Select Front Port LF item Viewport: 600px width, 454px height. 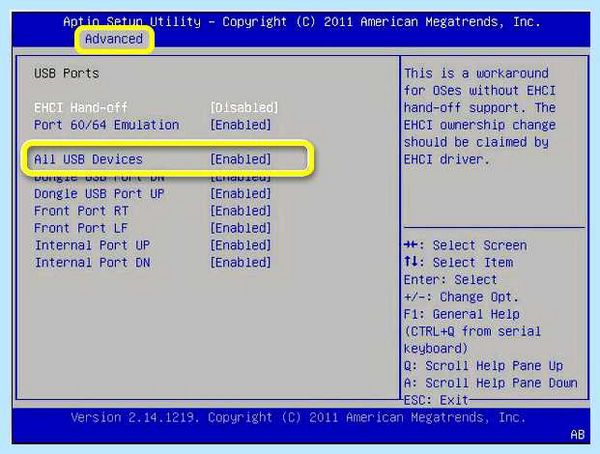(81, 228)
